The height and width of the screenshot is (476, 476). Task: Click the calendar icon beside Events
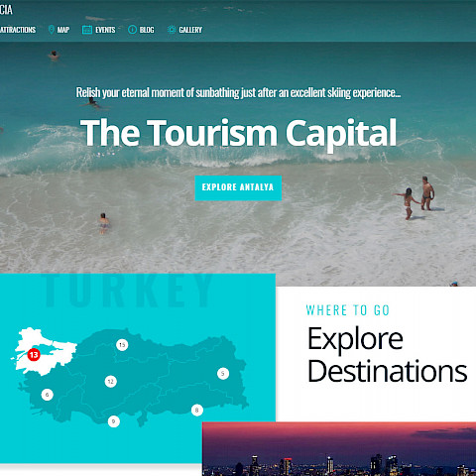[87, 30]
